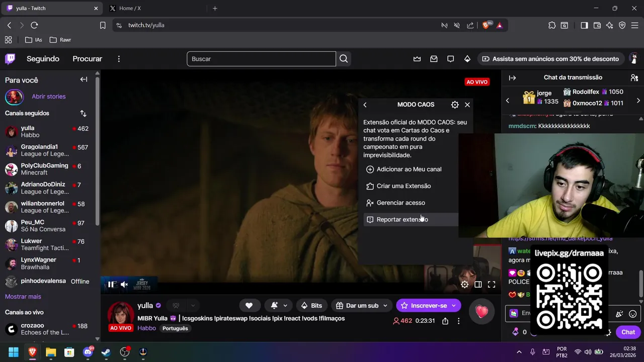Sort followed channels with the arrows icon
The image size is (644, 362).
(83, 114)
